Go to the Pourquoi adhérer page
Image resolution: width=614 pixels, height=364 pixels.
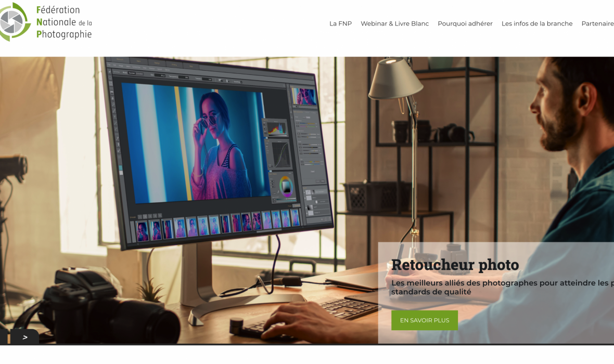465,23
